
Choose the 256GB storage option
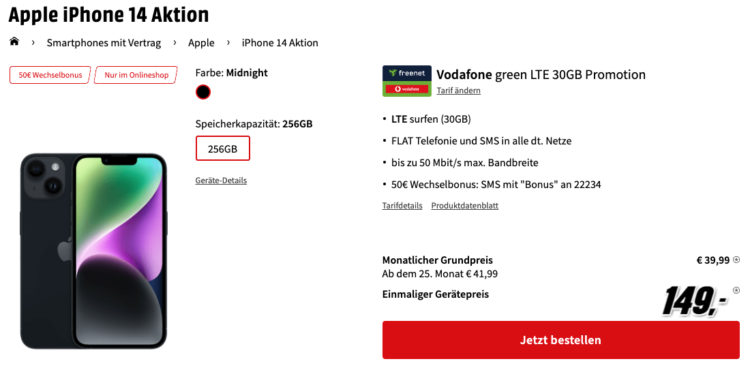click(x=222, y=149)
